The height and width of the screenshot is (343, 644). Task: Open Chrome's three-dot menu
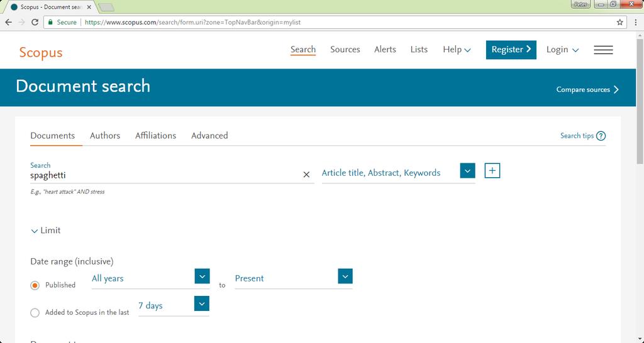pos(636,22)
